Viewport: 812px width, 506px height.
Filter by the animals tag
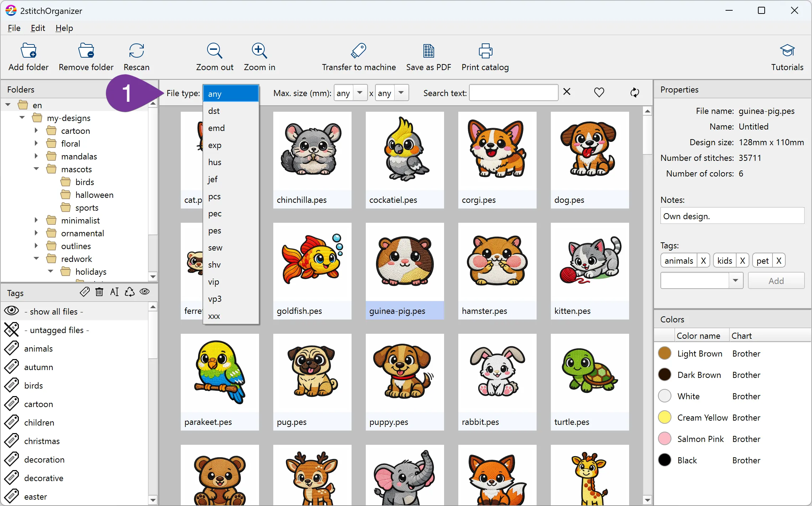[x=75, y=348]
